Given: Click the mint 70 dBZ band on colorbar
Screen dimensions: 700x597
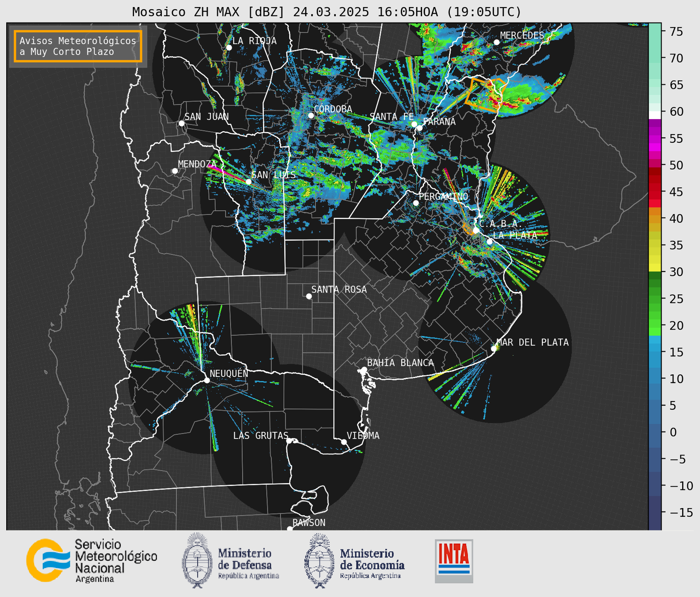Looking at the screenshot, I should [x=655, y=59].
